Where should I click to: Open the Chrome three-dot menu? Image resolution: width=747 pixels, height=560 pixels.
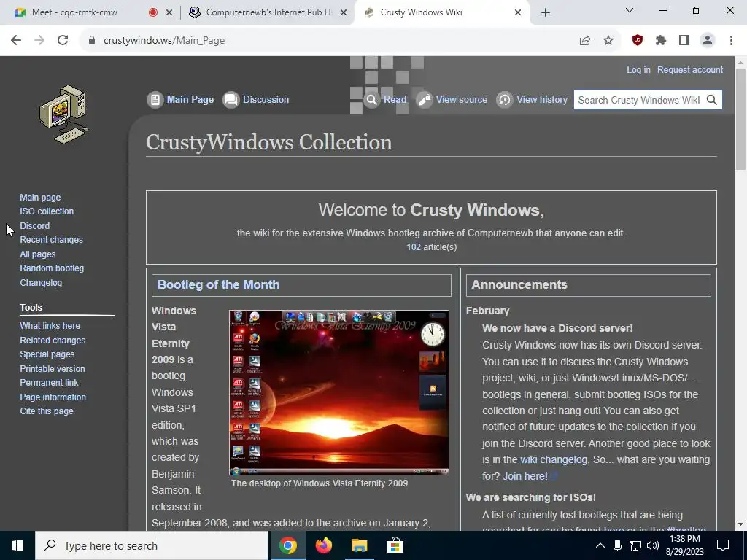click(x=731, y=41)
